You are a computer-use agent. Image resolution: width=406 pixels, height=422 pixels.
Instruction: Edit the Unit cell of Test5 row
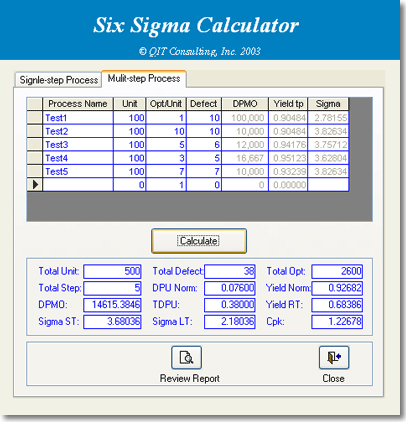pyautogui.click(x=130, y=171)
